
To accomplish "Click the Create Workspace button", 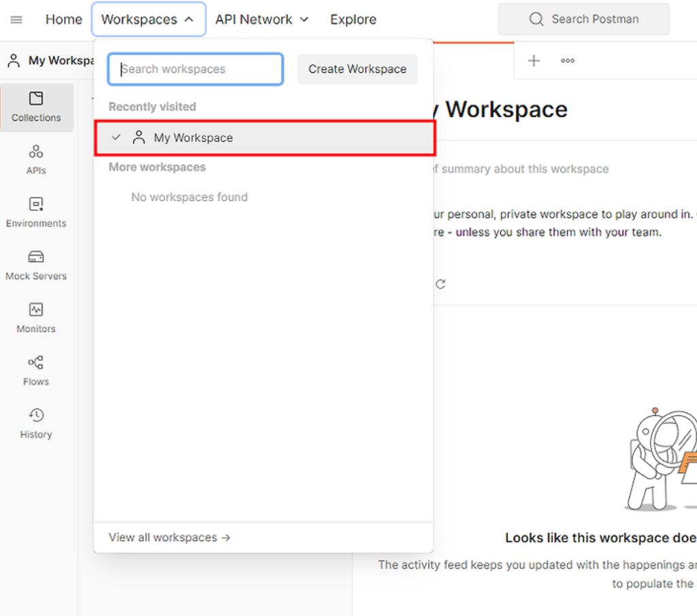I will point(357,69).
